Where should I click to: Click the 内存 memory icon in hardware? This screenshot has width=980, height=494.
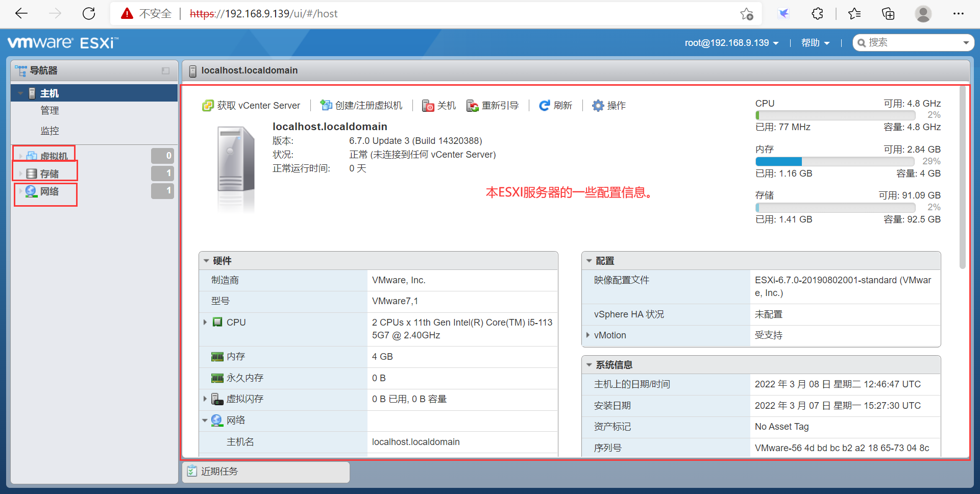[x=217, y=357]
